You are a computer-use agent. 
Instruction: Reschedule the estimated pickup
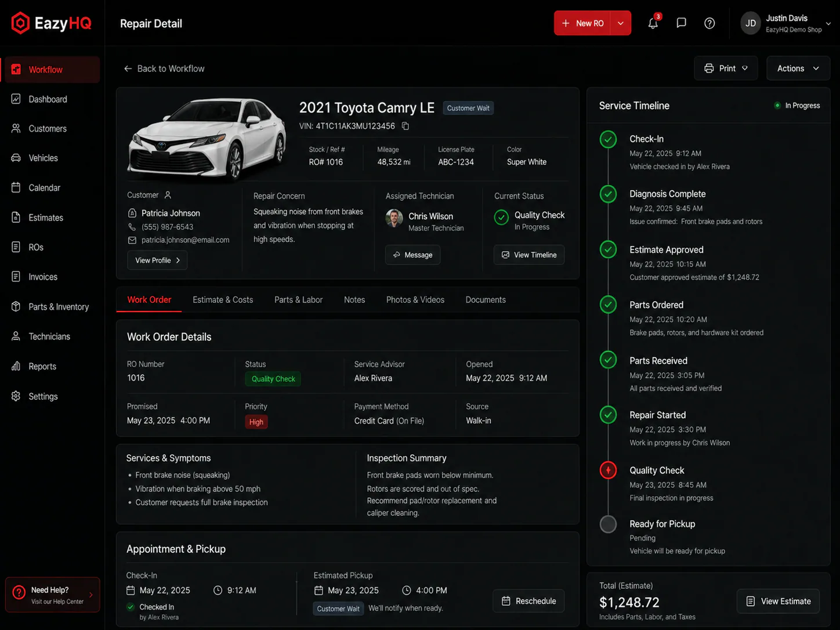point(528,601)
